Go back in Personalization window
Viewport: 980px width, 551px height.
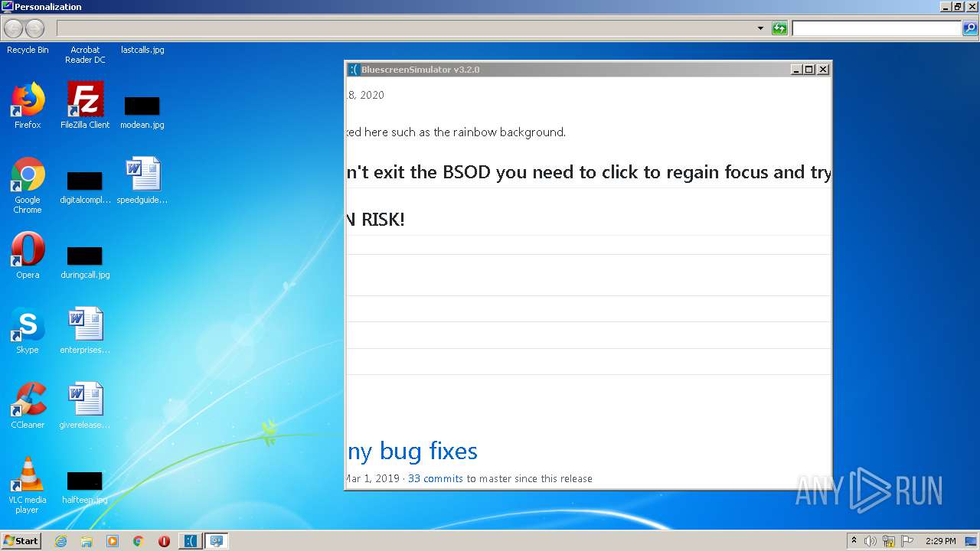click(14, 29)
